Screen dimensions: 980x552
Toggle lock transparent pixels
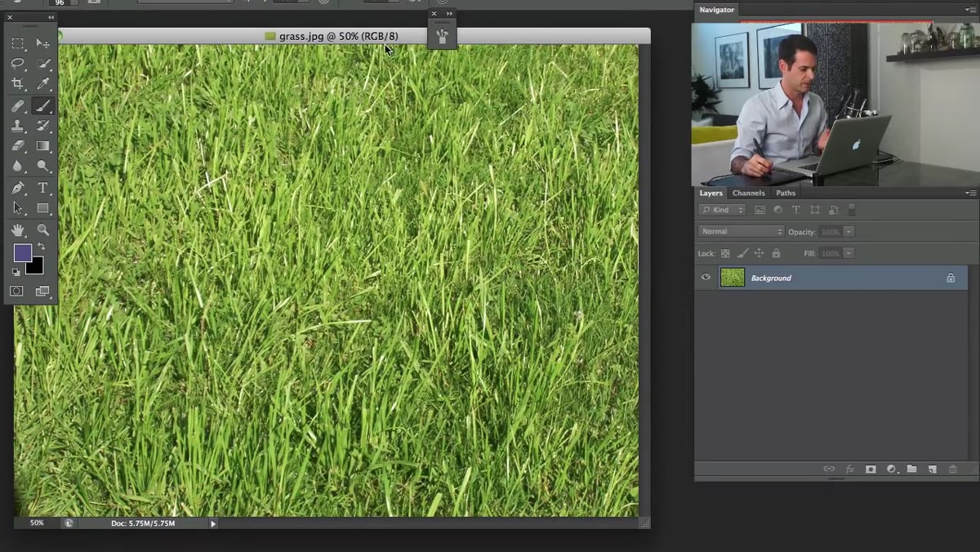[725, 253]
